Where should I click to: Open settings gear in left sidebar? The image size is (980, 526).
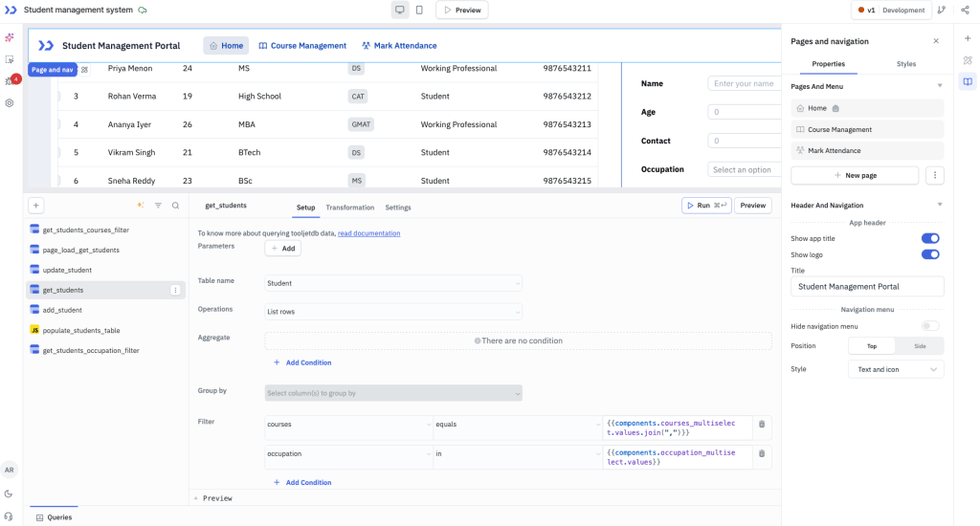(10, 103)
